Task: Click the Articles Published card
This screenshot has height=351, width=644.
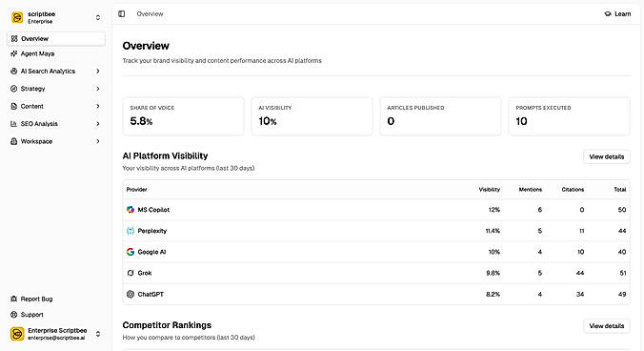Action: point(441,116)
